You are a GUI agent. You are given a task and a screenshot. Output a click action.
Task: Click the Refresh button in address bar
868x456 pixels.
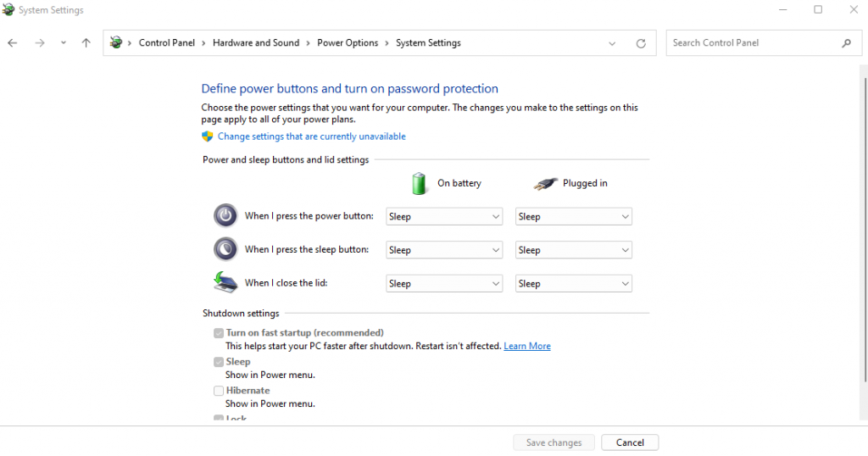pyautogui.click(x=641, y=43)
